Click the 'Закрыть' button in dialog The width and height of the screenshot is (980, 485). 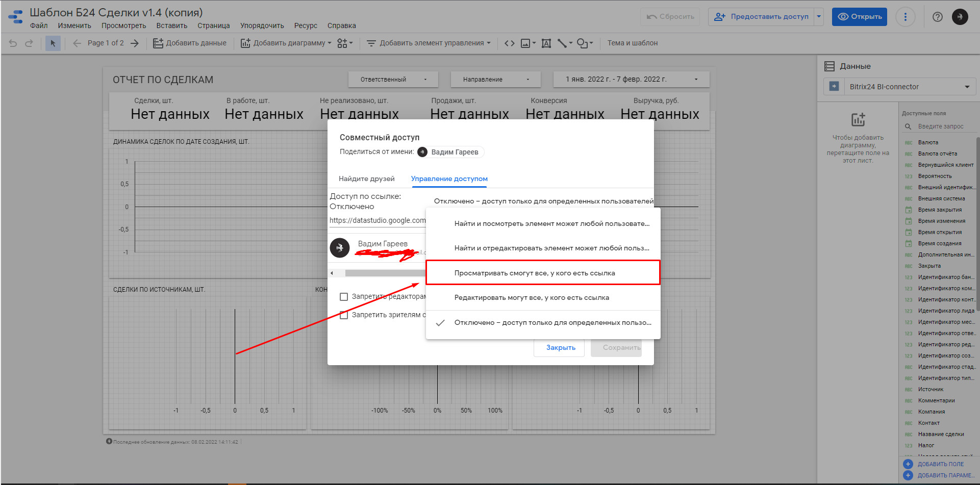(560, 348)
